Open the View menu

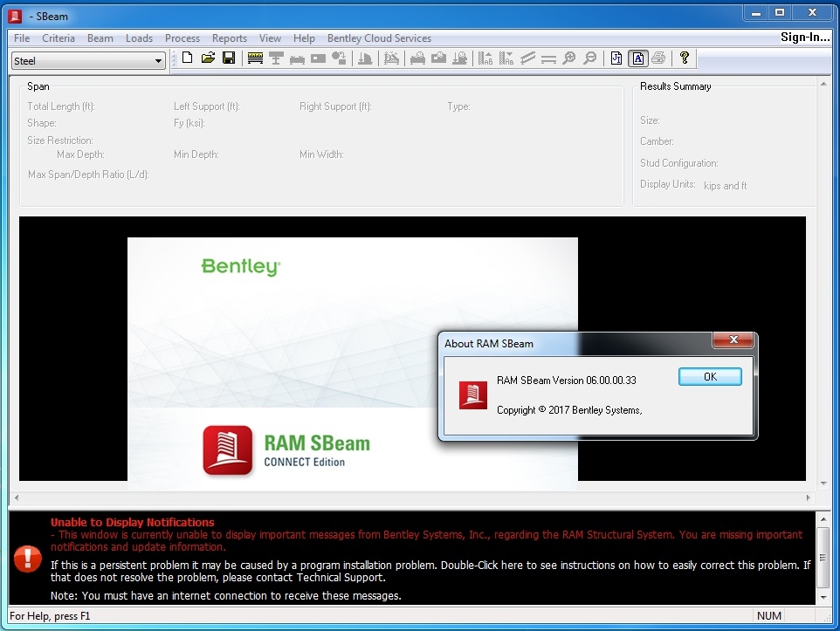[x=270, y=38]
